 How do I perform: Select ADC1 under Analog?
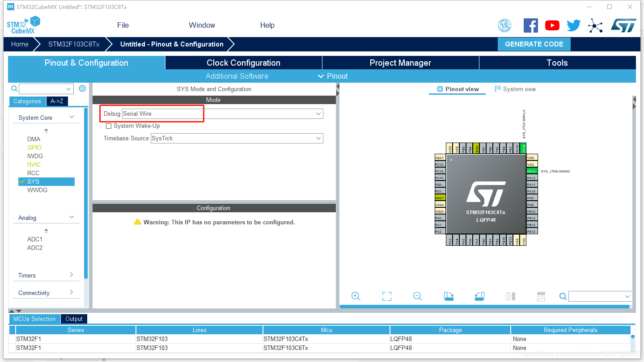click(35, 239)
